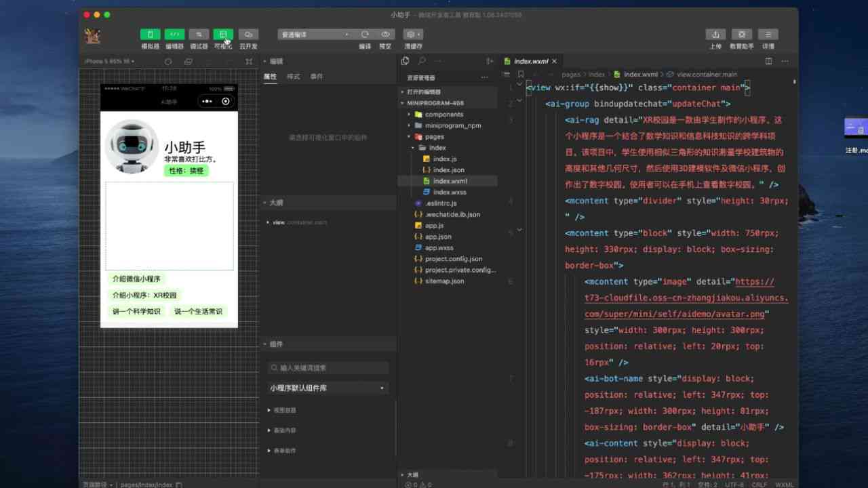
Task: Switch to the 样式 style tab
Action: pyautogui.click(x=293, y=77)
